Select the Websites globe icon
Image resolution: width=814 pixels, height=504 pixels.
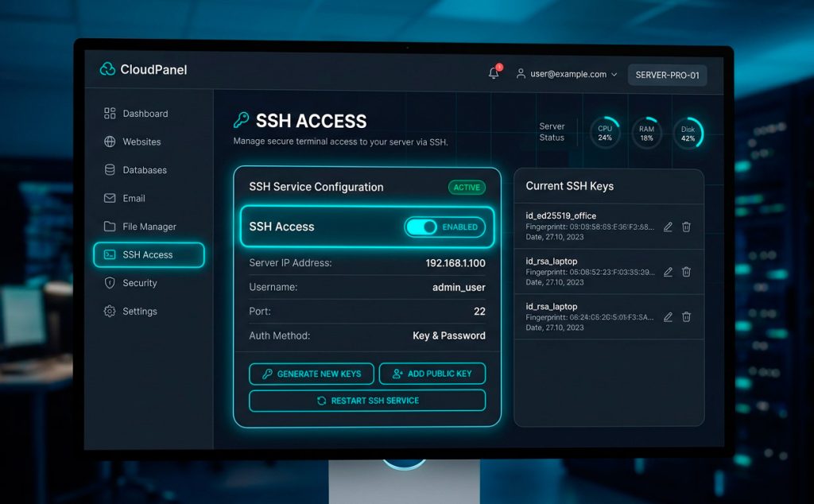pyautogui.click(x=109, y=142)
